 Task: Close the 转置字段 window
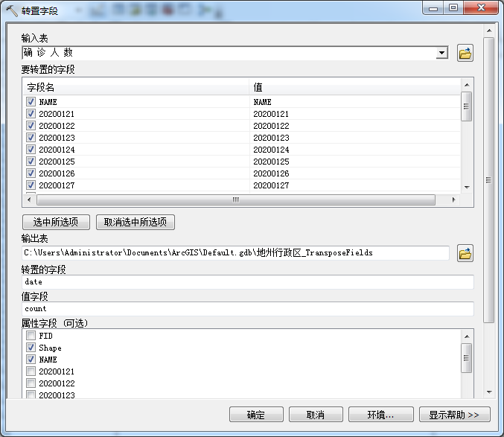(481, 7)
